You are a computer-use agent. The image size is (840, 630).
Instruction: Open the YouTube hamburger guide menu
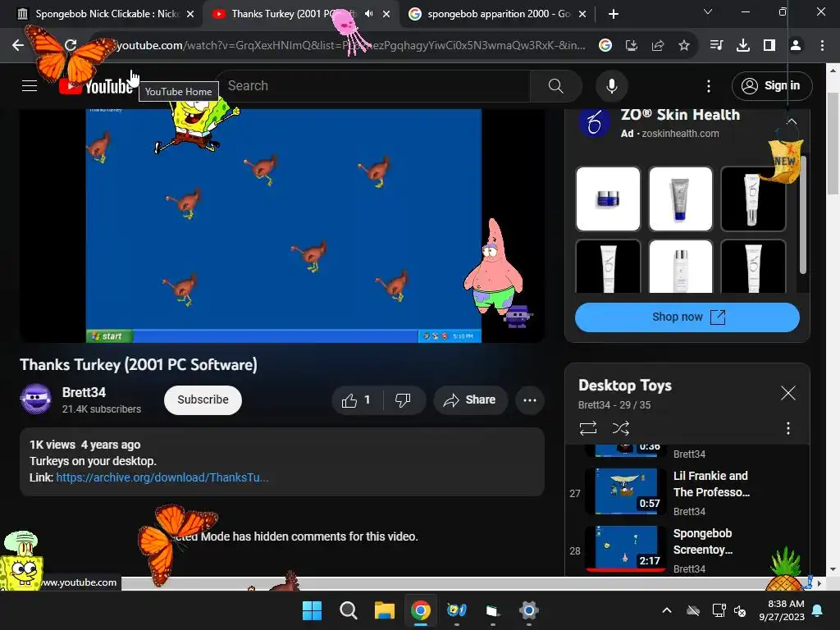(29, 85)
